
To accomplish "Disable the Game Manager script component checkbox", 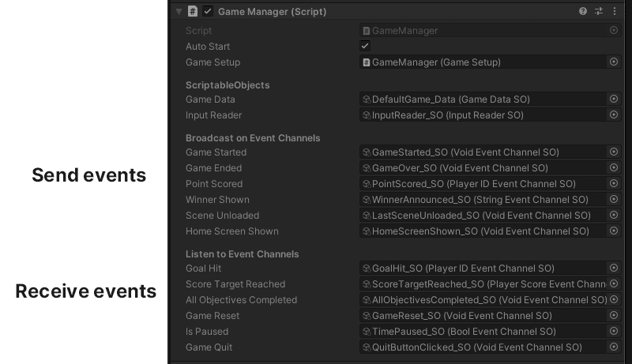I will (208, 11).
